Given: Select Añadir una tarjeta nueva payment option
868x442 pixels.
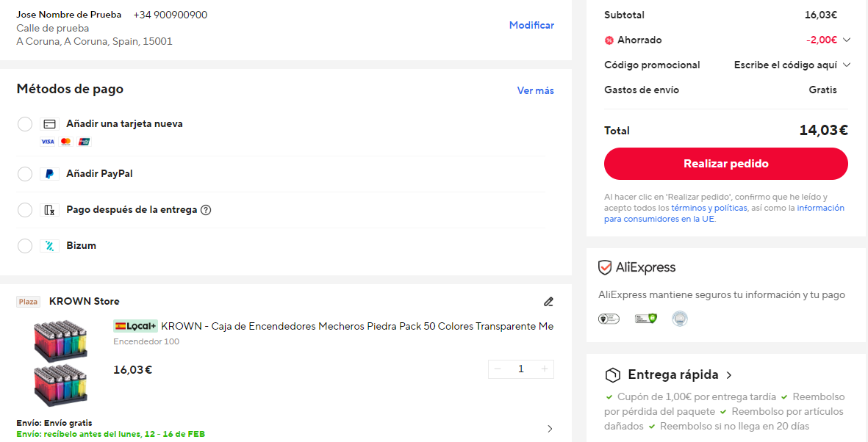Looking at the screenshot, I should point(24,123).
